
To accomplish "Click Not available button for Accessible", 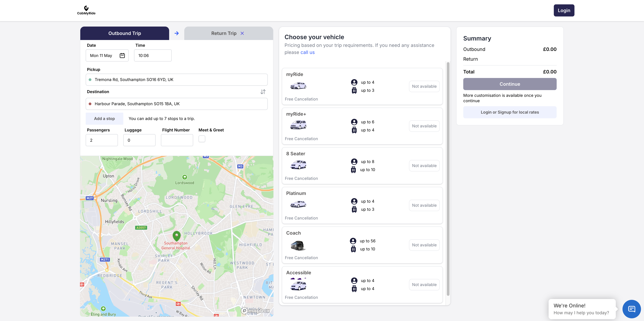I will [424, 285].
